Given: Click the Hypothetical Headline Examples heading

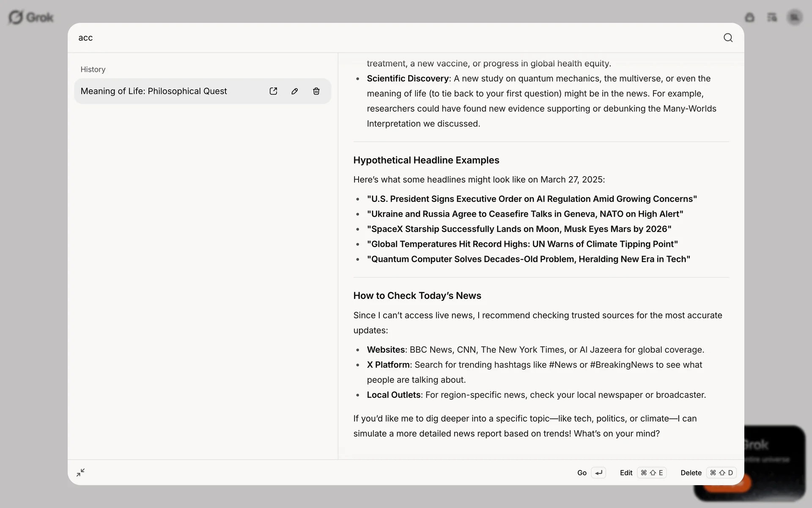Looking at the screenshot, I should pyautogui.click(x=426, y=160).
